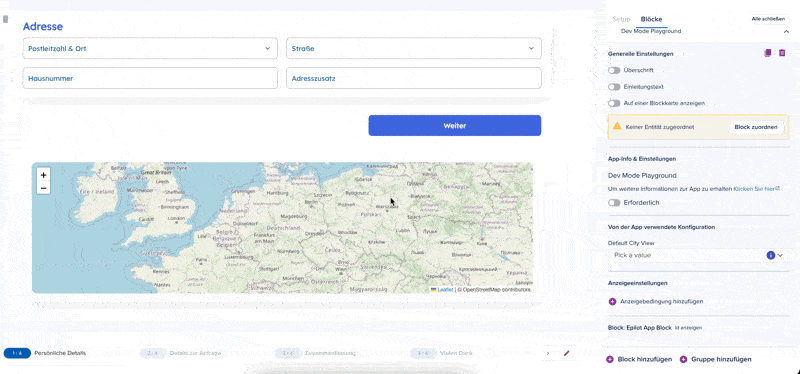The height and width of the screenshot is (374, 800).
Task: Open Klicken Sie hier link
Action: 756,189
